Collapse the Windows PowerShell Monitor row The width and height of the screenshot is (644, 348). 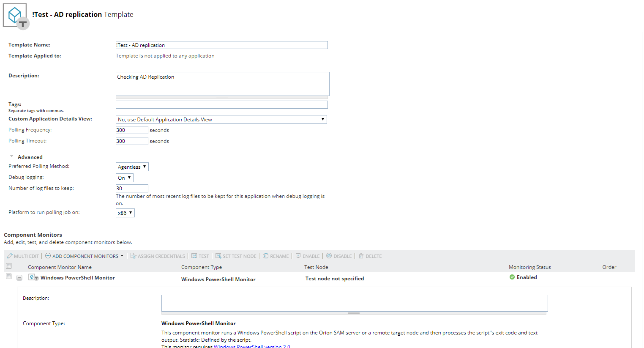[19, 278]
